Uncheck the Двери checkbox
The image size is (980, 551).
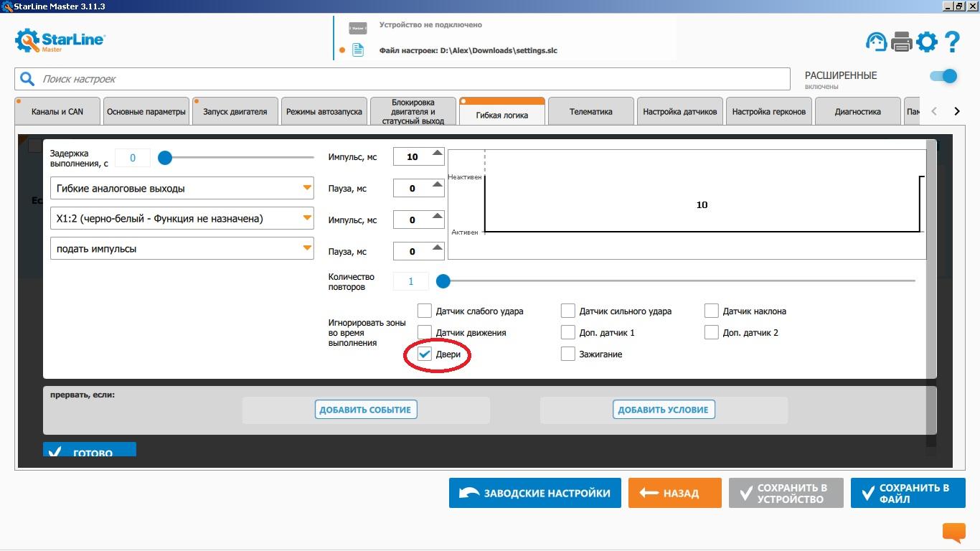[425, 354]
